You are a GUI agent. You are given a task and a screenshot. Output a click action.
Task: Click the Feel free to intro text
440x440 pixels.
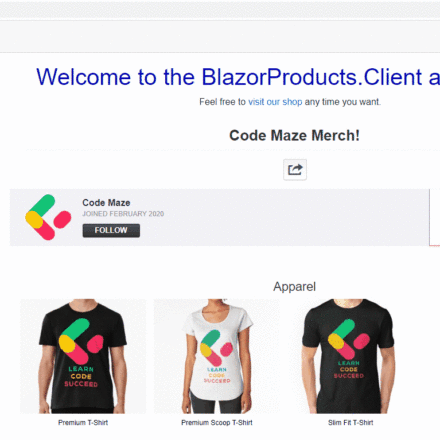click(x=222, y=102)
